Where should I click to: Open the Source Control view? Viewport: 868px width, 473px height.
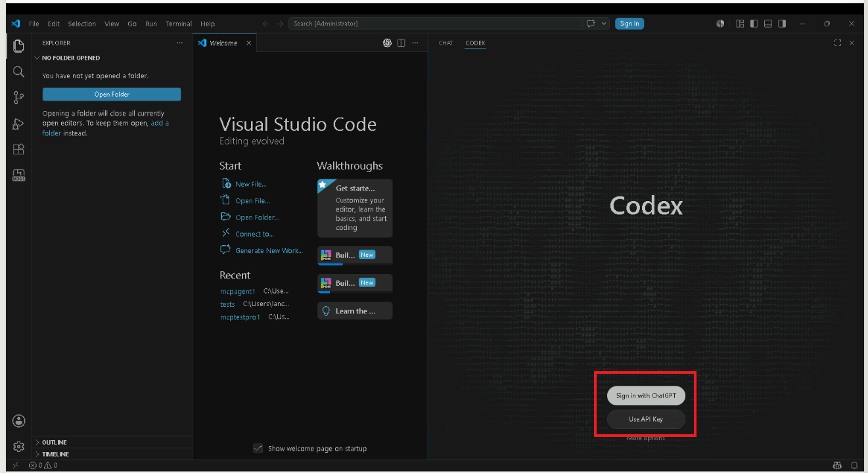pyautogui.click(x=18, y=98)
